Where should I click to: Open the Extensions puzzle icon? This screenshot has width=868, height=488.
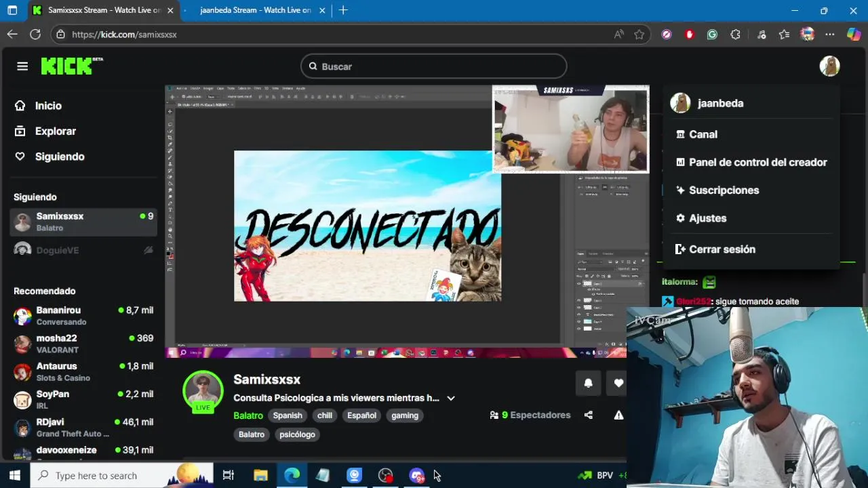coord(735,34)
